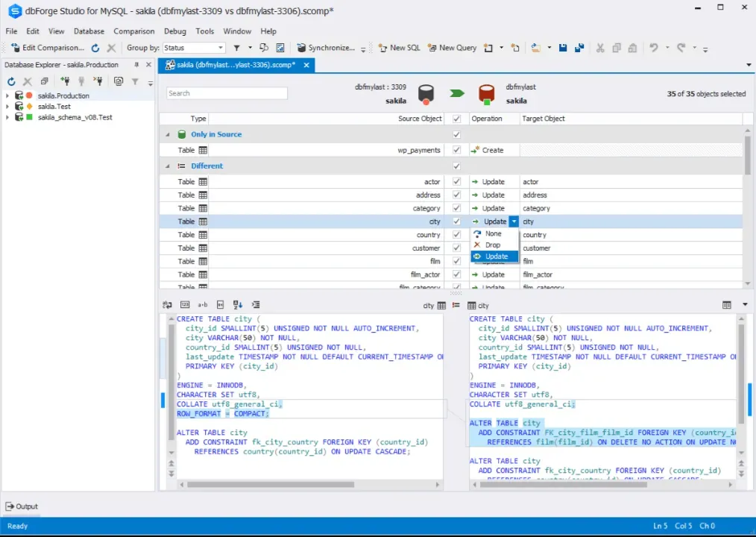
Task: Toggle the header select-all checkbox
Action: [x=456, y=119]
